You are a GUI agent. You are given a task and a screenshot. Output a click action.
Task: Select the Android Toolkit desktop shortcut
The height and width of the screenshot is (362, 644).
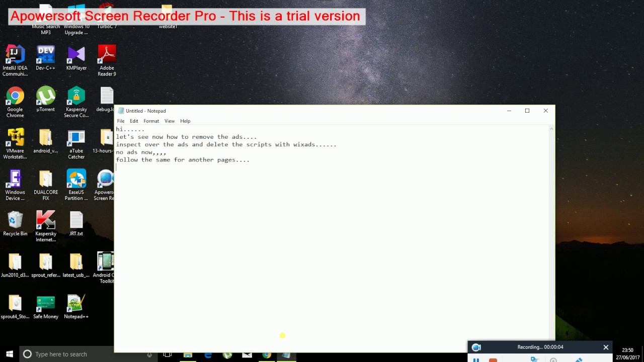(104, 268)
